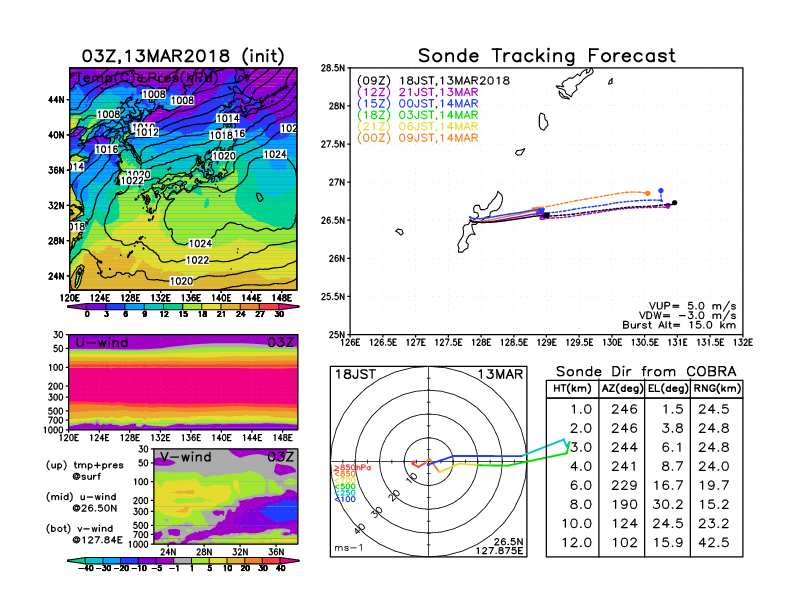Click the "03Z,13MAR2018 (init)" heading
This screenshot has height=612, width=792.
(183, 56)
